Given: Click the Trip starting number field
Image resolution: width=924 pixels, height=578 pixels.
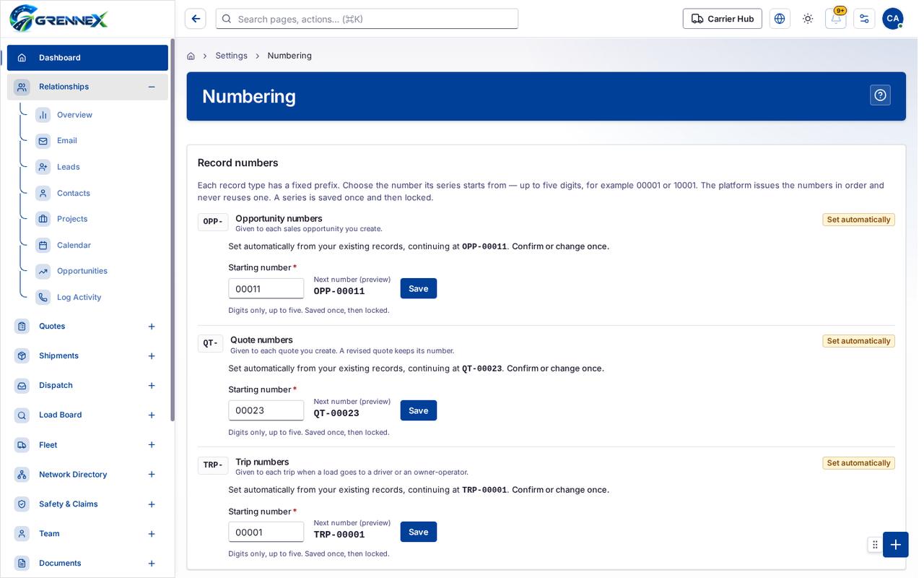Looking at the screenshot, I should 266,532.
